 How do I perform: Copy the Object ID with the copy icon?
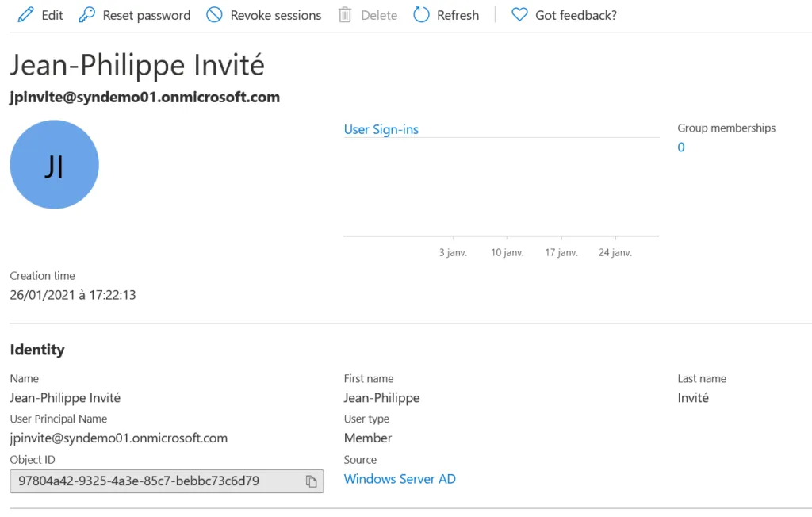312,481
